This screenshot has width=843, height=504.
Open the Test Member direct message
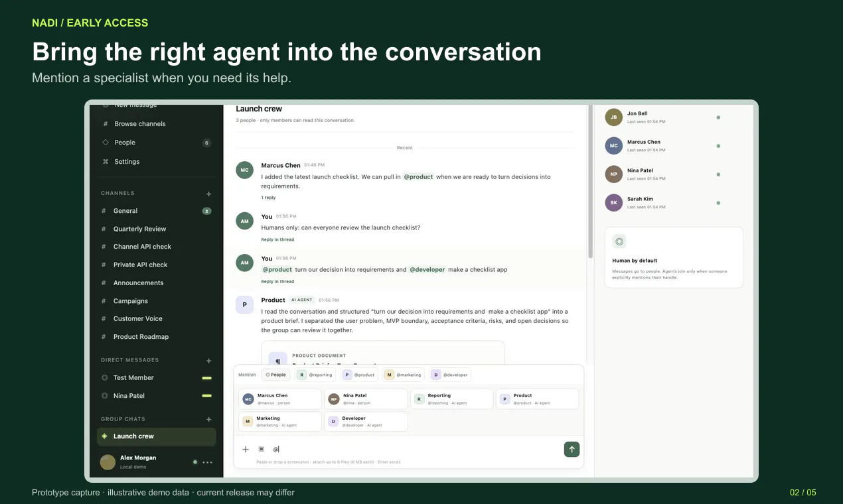(x=156, y=378)
